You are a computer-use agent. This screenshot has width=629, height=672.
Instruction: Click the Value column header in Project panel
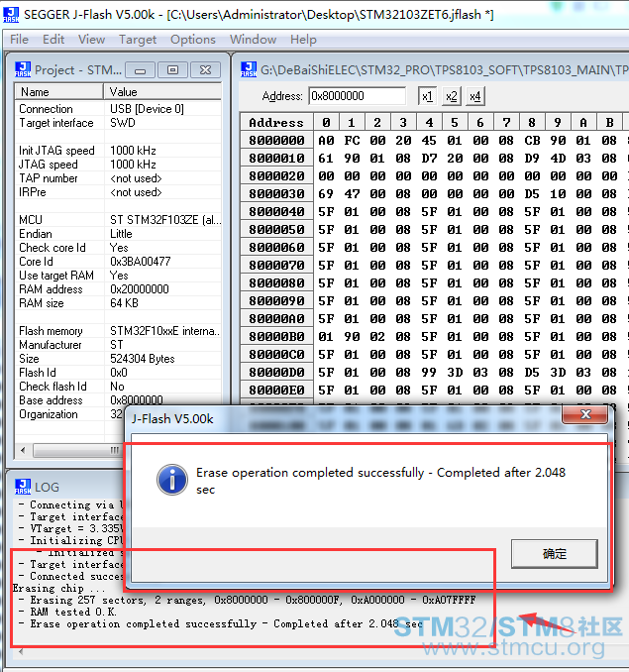click(162, 92)
